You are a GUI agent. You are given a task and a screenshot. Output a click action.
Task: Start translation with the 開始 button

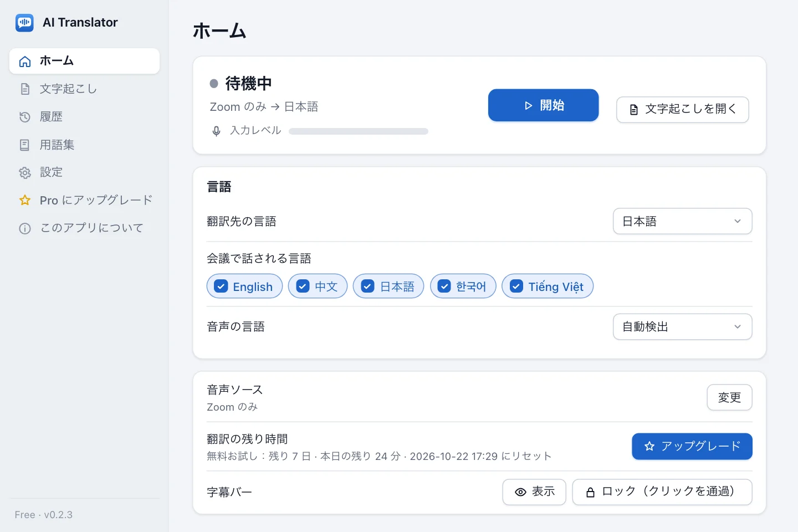(543, 105)
